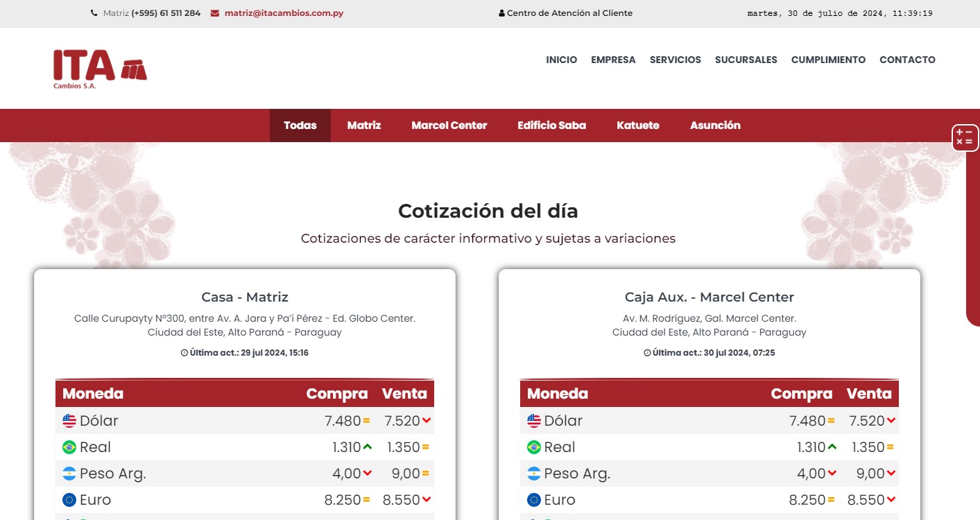980x520 pixels.
Task: Click the Casa - Matriz card title
Action: 245,297
